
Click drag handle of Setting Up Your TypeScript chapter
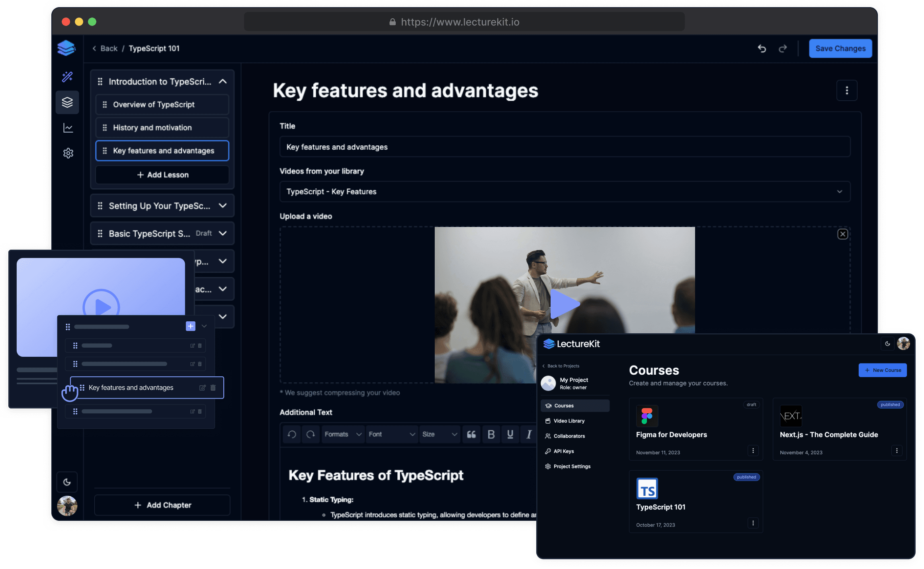[x=100, y=206]
